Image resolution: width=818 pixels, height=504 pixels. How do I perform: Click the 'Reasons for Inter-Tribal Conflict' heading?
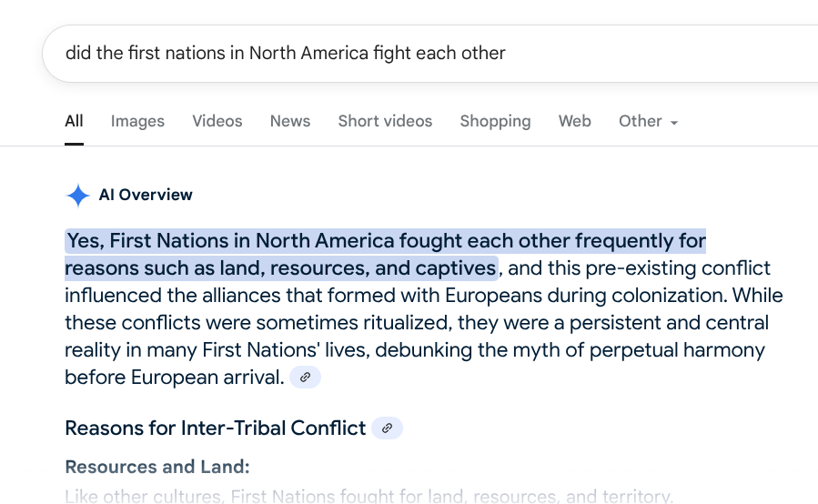(215, 428)
